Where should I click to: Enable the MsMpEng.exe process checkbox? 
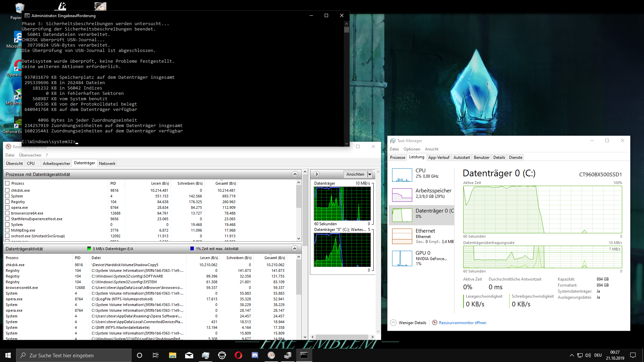[x=7, y=230]
